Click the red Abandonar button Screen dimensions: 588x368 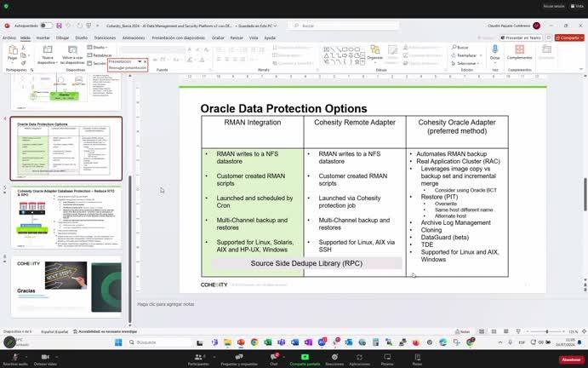click(x=571, y=359)
